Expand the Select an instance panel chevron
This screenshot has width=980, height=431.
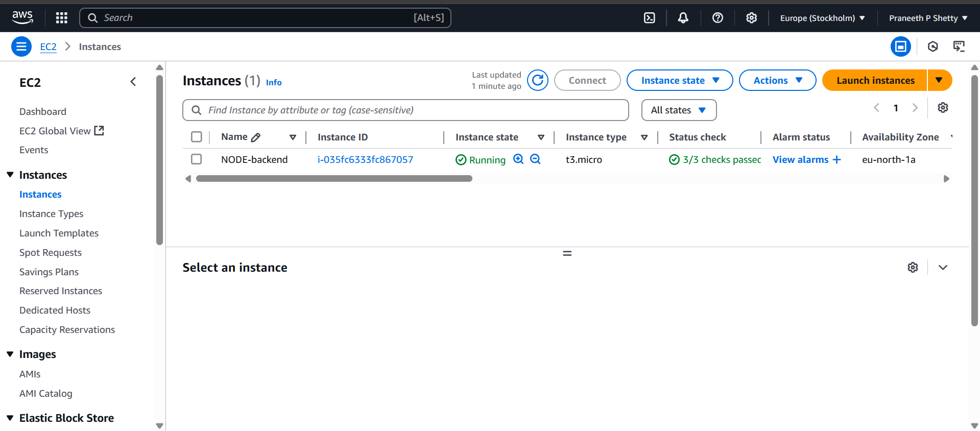pyautogui.click(x=943, y=267)
